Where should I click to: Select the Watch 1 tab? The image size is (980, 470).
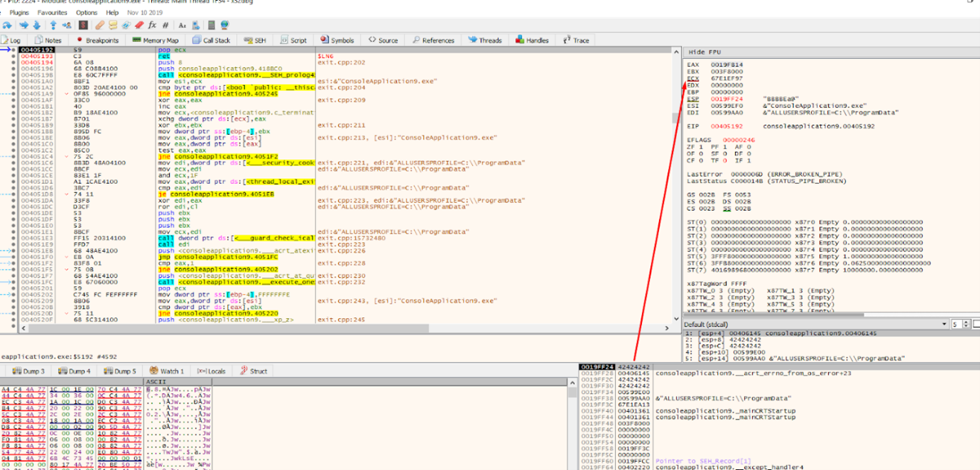tap(166, 371)
